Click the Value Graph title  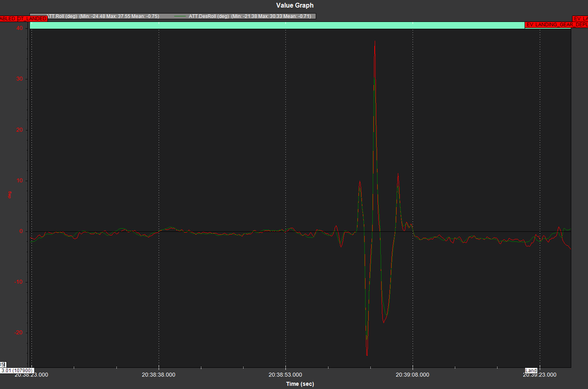point(295,6)
